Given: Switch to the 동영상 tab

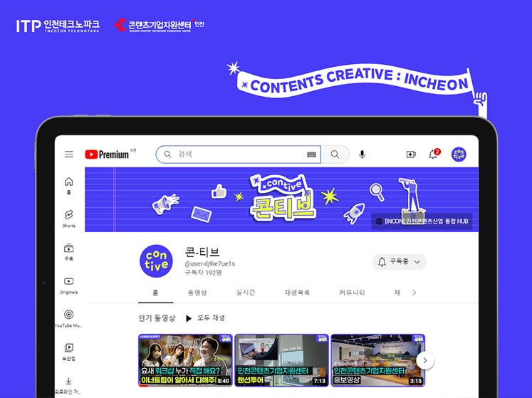Looking at the screenshot, I should point(197,293).
